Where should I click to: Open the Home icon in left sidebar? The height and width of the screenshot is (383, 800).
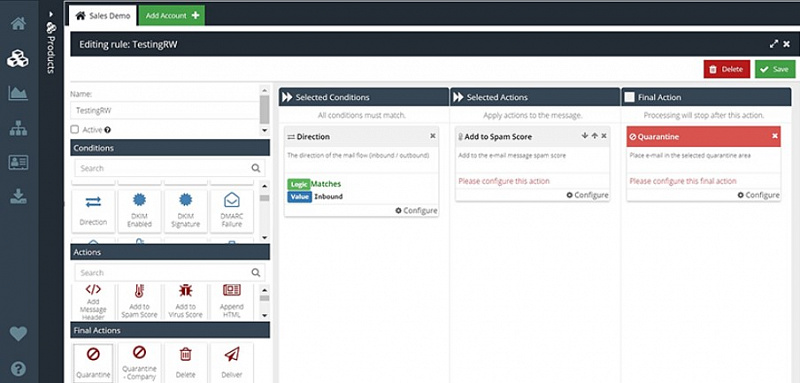(x=18, y=24)
